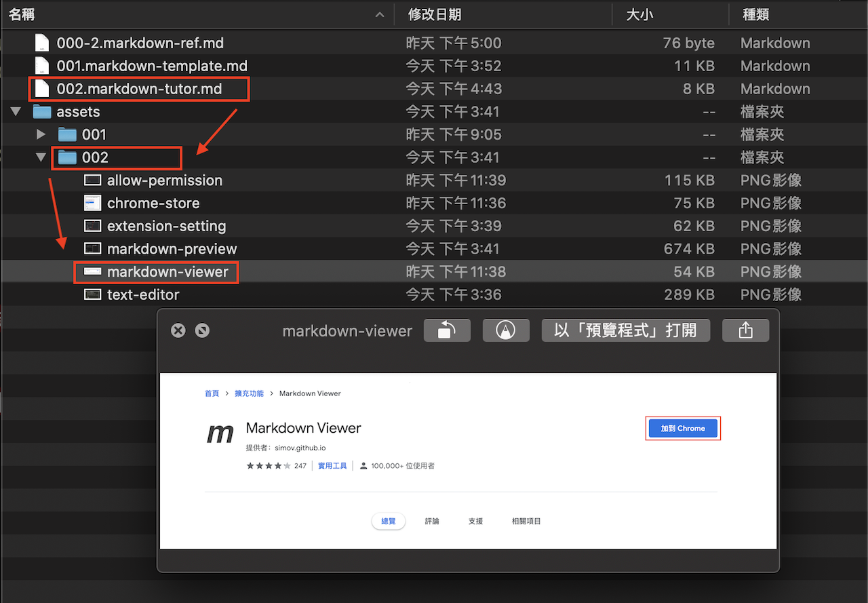Collapse the 002 folder
Screen dimensions: 868x603
41,157
